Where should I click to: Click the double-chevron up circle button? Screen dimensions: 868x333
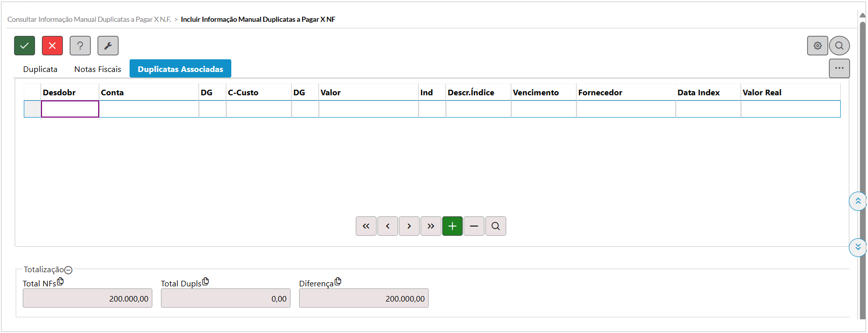pyautogui.click(x=857, y=201)
